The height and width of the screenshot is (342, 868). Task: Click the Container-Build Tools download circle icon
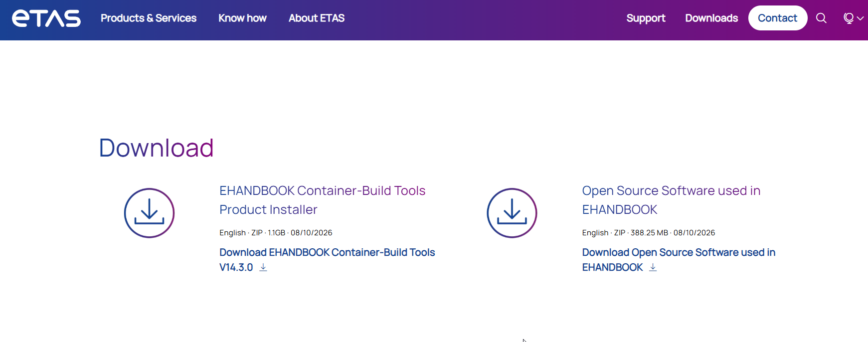[149, 213]
